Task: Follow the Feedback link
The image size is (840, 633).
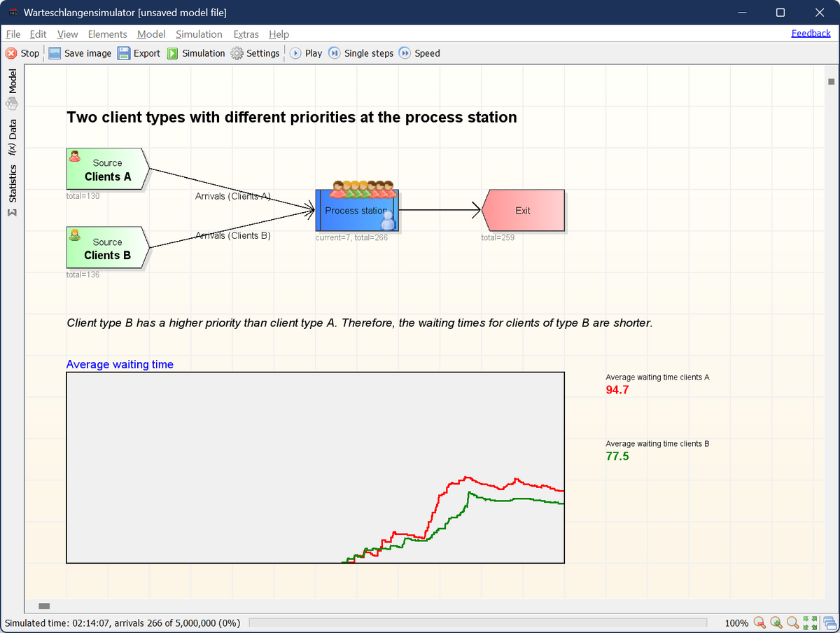Action: pos(811,33)
